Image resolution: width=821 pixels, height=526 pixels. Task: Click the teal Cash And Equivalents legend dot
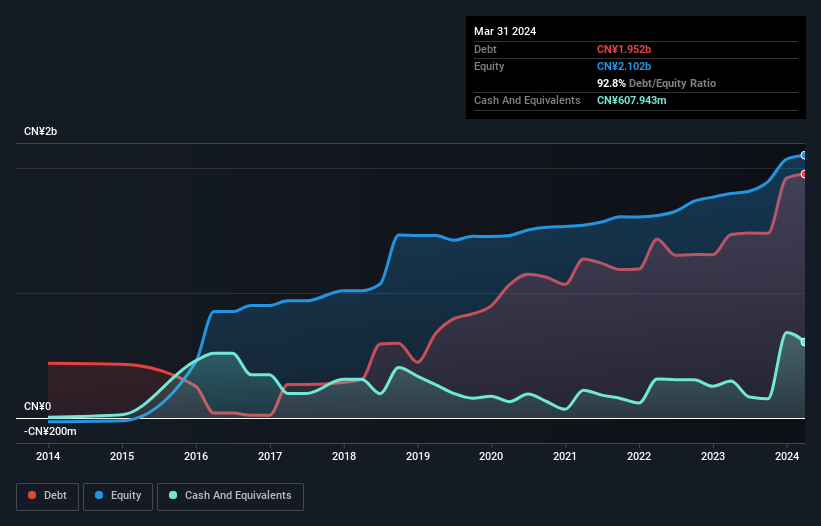(173, 495)
